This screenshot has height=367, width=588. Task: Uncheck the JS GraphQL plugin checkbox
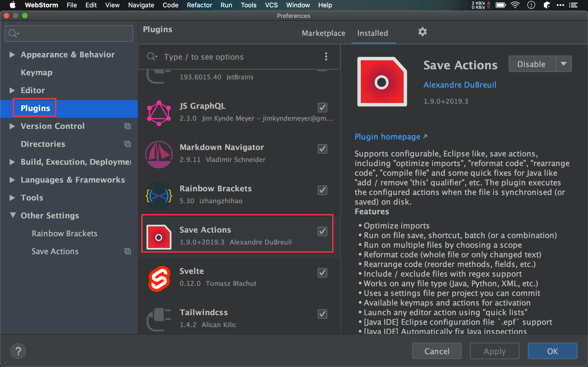(x=322, y=108)
